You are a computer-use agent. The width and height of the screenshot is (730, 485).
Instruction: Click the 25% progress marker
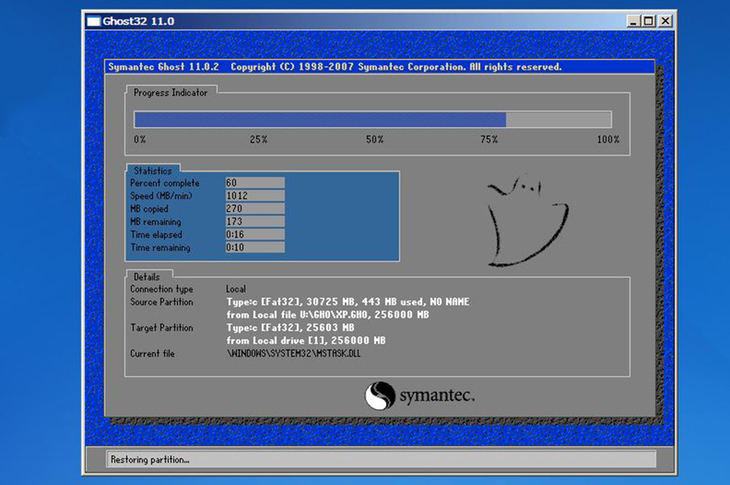[x=258, y=139]
